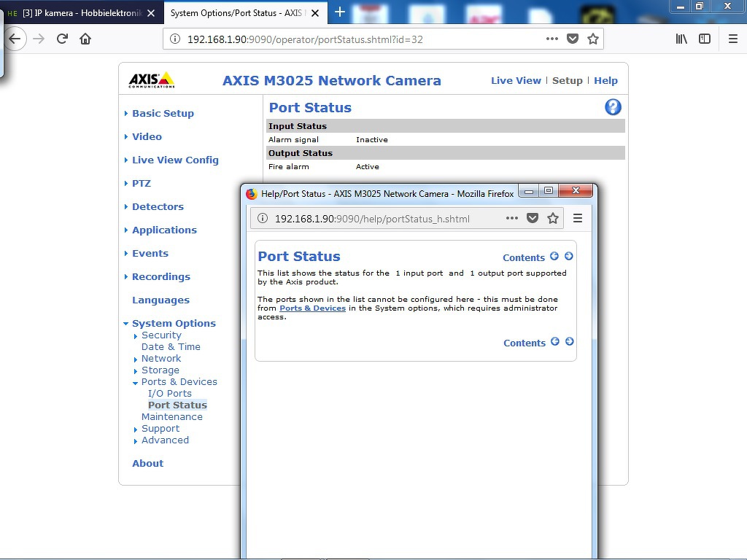Go to browser home page
This screenshot has height=560, width=747.
(x=85, y=39)
